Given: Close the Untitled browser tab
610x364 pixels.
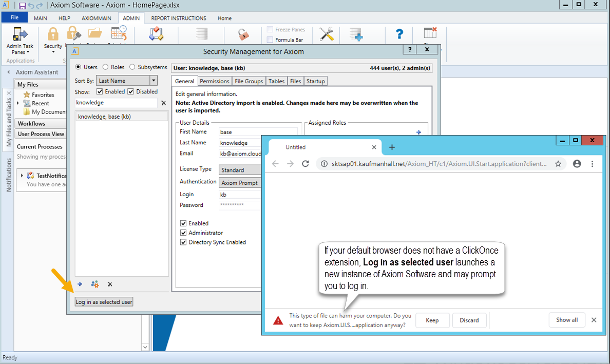Looking at the screenshot, I should point(374,147).
